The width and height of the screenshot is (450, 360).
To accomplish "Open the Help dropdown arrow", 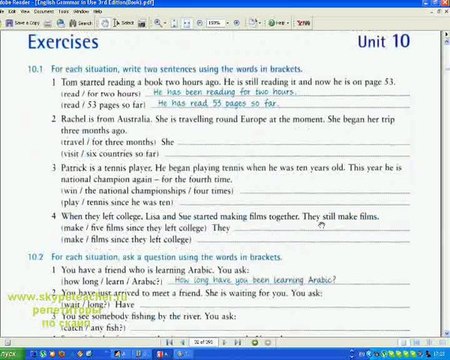I will [x=288, y=23].
